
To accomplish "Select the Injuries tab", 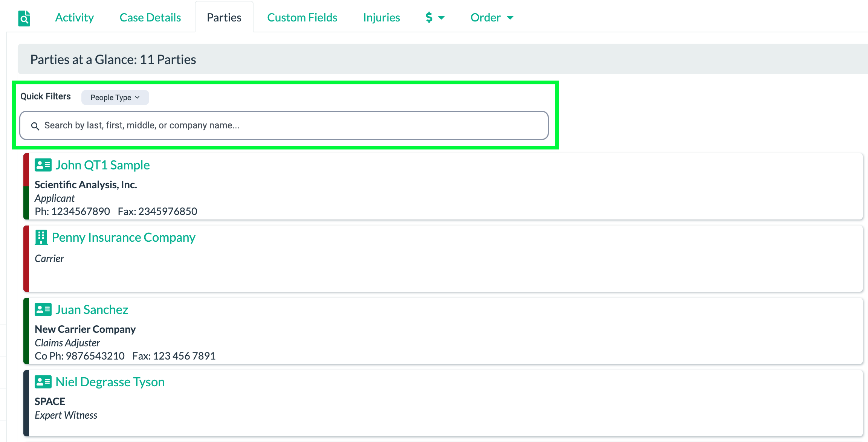I will coord(381,17).
